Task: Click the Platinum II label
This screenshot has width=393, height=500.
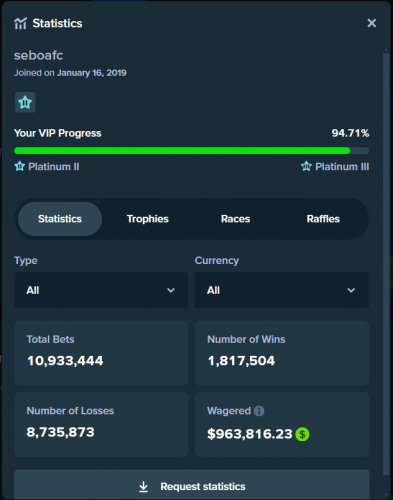Action: click(54, 166)
